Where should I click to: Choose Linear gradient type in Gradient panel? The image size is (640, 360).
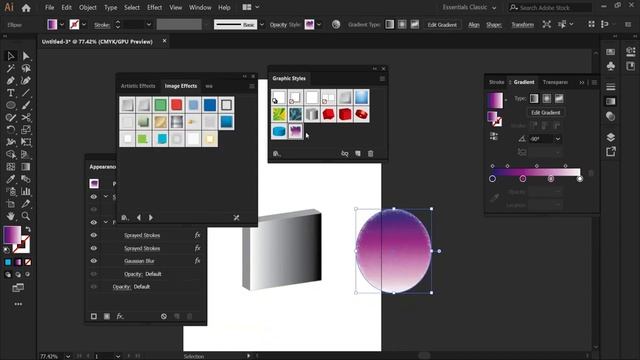tap(534, 98)
